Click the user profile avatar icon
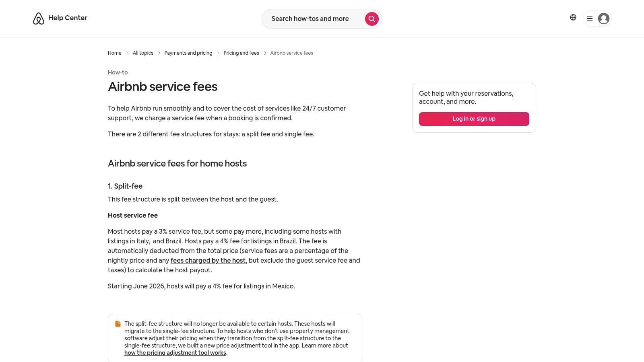644x362 pixels. (604, 19)
